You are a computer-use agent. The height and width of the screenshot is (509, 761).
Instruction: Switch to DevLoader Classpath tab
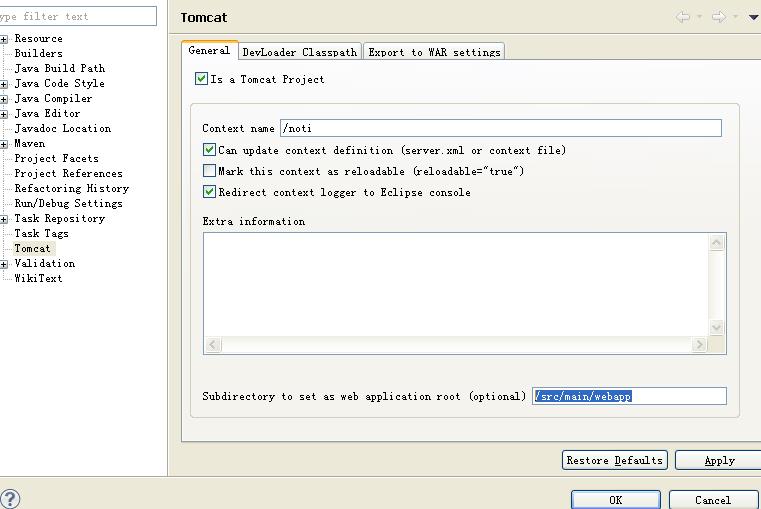click(x=299, y=52)
